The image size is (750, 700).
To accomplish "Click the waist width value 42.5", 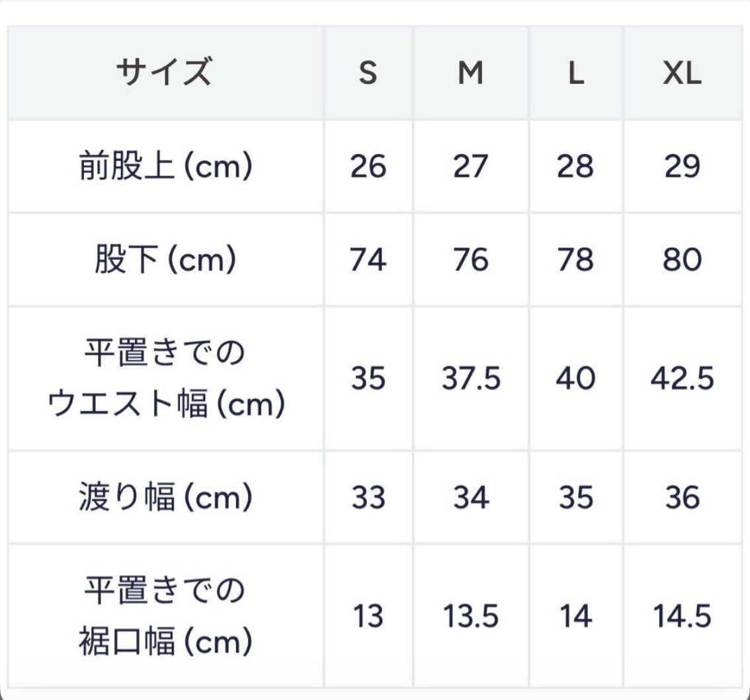I will point(682,379).
